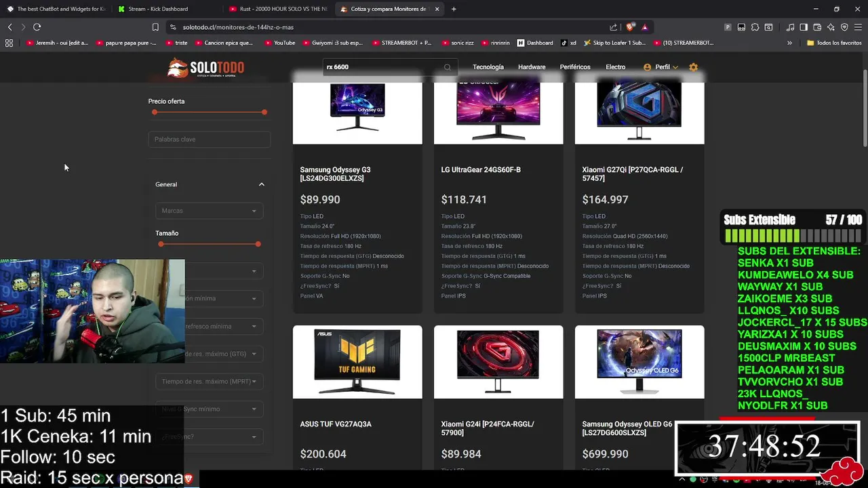Open Samsung Odyssey OLED G6 product link
The height and width of the screenshot is (488, 868).
coord(627,428)
